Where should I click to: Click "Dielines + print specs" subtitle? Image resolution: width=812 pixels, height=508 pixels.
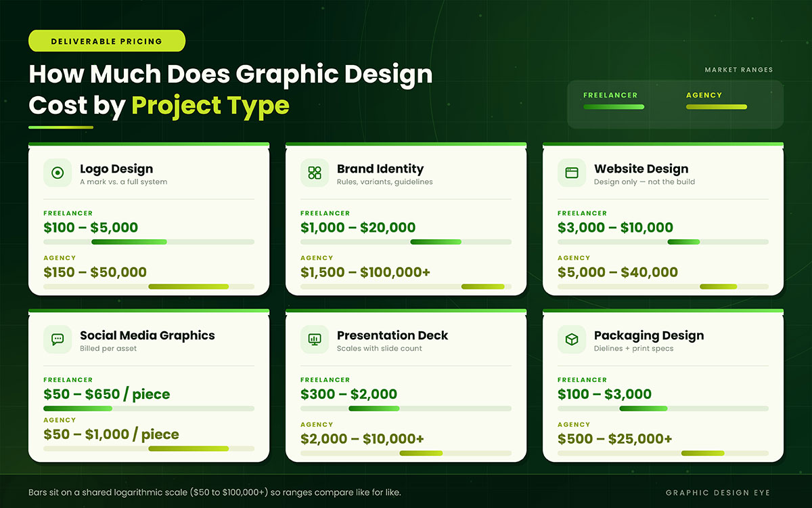(x=634, y=349)
